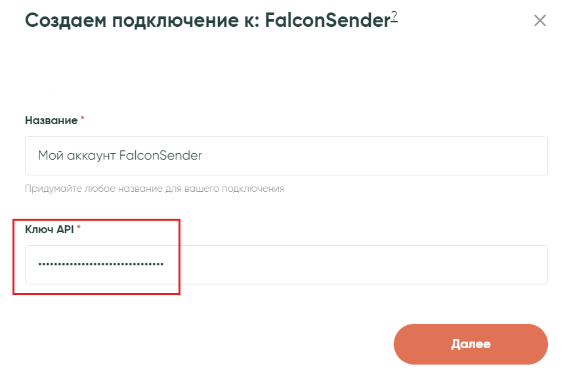Click text Мой аккаунт FalconSender in field
The height and width of the screenshot is (381, 588).
[x=119, y=156]
